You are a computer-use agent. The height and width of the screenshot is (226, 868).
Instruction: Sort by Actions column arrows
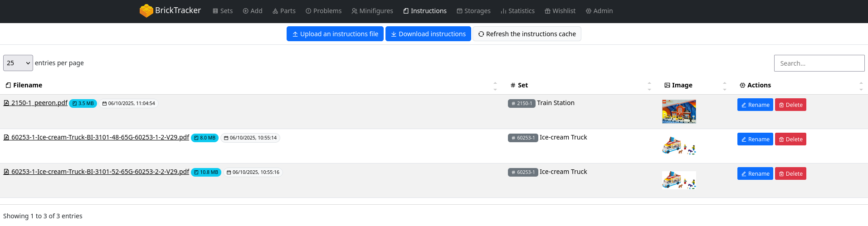pyautogui.click(x=861, y=86)
